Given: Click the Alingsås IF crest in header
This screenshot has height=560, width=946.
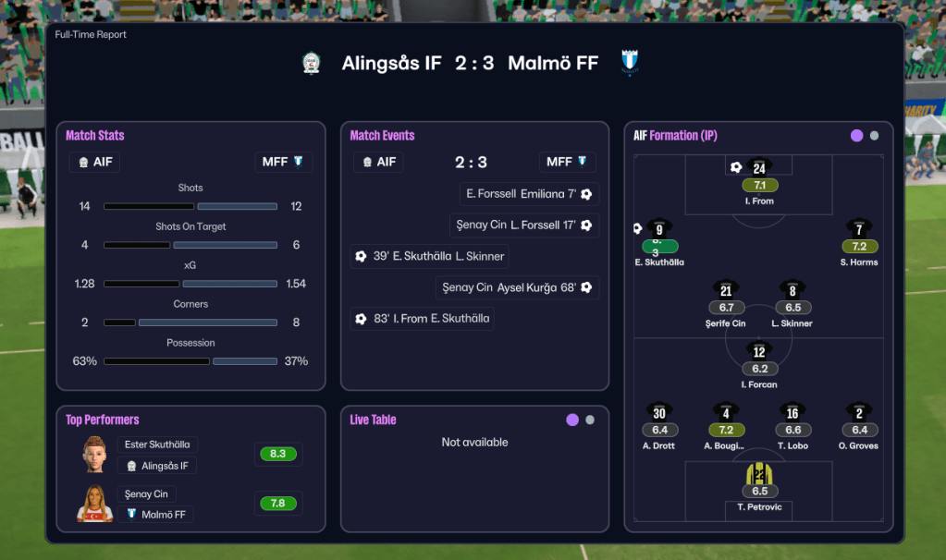Looking at the screenshot, I should coord(312,63).
